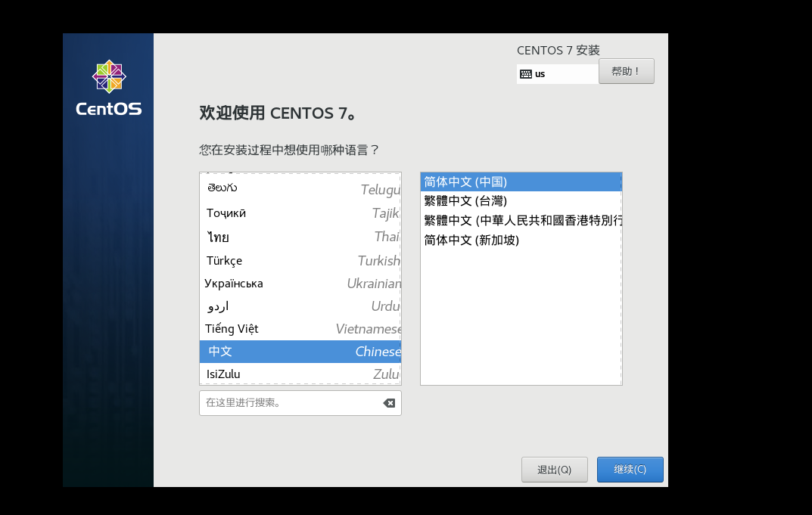Select IsiZulu Zulu language row

point(300,374)
